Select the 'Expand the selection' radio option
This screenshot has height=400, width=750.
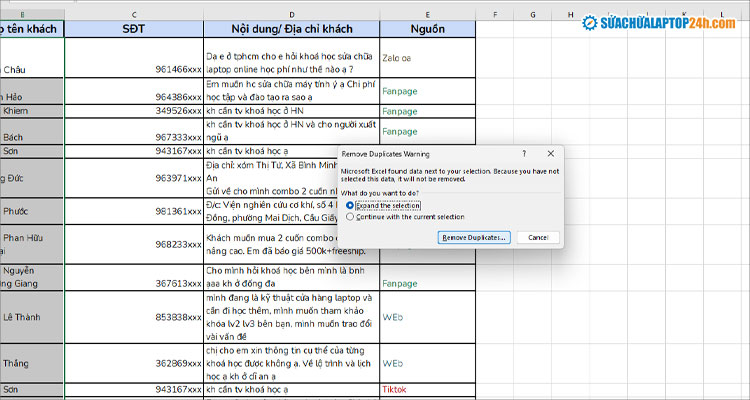click(350, 204)
